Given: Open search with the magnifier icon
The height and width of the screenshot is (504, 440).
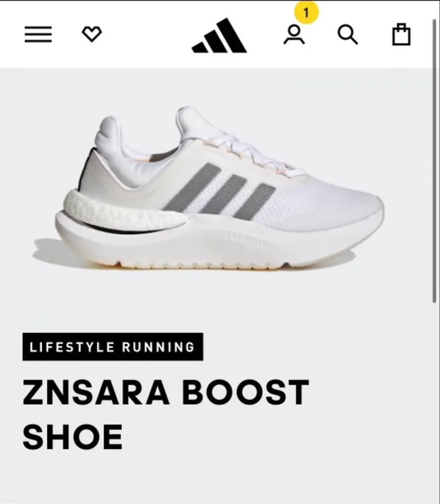Looking at the screenshot, I should coord(348,35).
